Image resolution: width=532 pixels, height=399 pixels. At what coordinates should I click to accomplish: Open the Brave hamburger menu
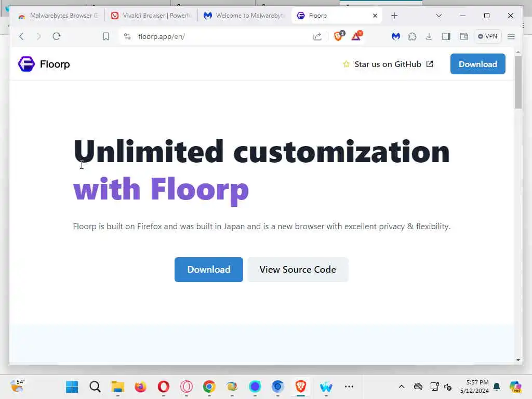tap(511, 36)
